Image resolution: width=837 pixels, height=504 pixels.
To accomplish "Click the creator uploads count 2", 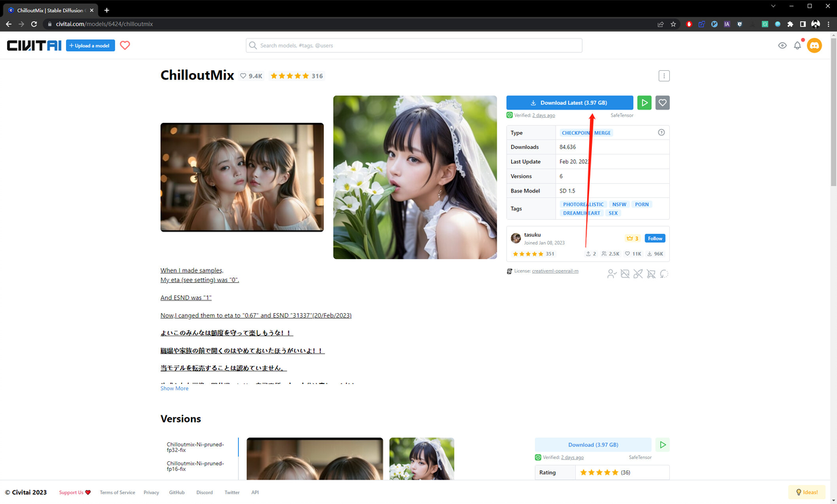I will (591, 254).
